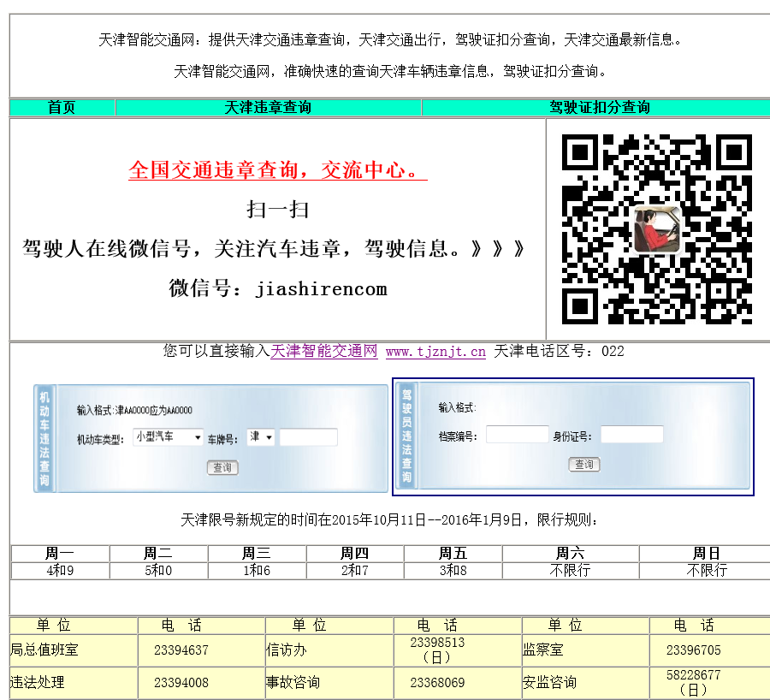Visit the www.tjznjt.cn link
770x700 pixels.
[435, 352]
